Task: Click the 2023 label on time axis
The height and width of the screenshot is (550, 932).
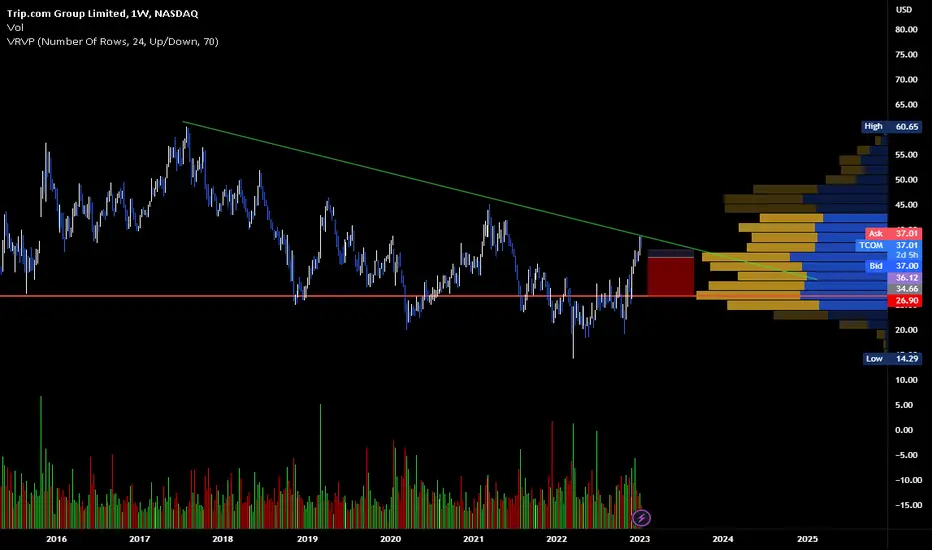Action: [x=640, y=539]
